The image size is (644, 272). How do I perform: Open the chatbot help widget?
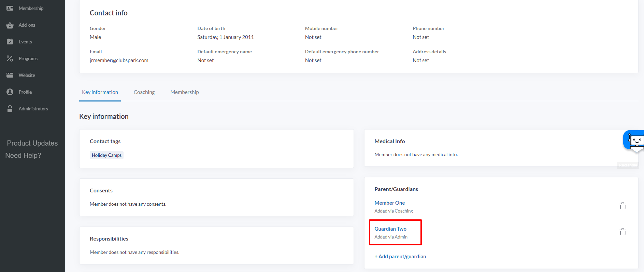click(634, 140)
